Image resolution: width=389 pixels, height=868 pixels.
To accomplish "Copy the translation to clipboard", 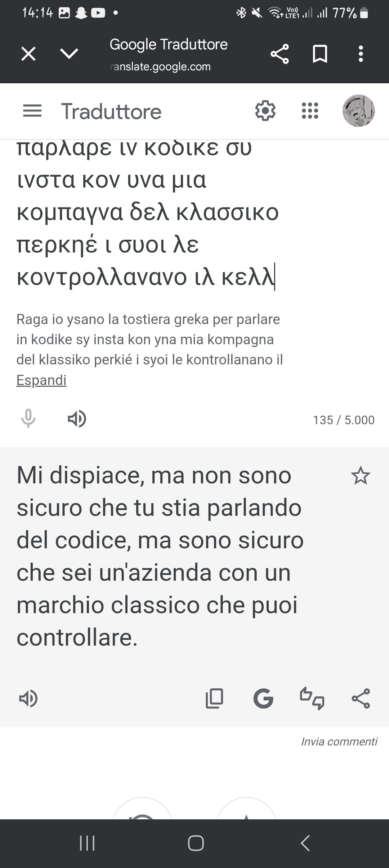I will (214, 699).
